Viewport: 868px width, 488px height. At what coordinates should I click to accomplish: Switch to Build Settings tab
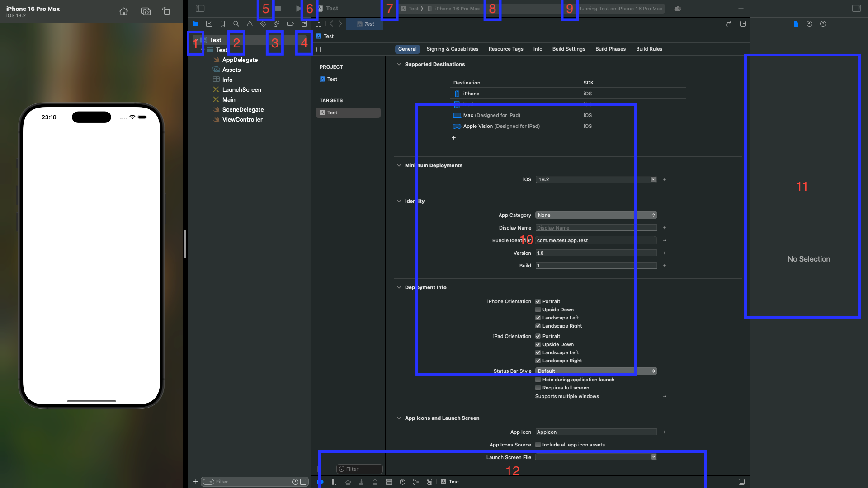coord(568,49)
